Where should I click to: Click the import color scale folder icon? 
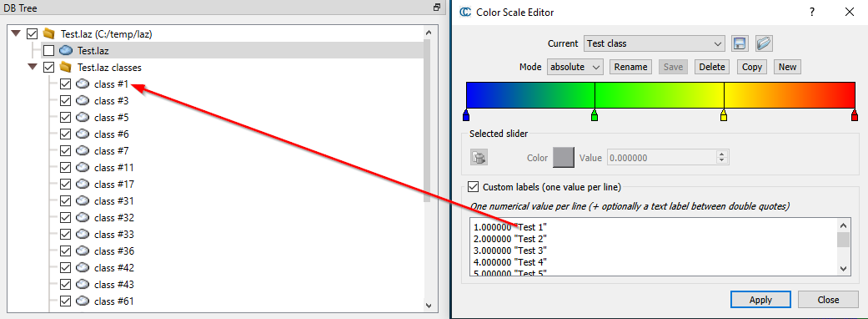click(x=765, y=43)
